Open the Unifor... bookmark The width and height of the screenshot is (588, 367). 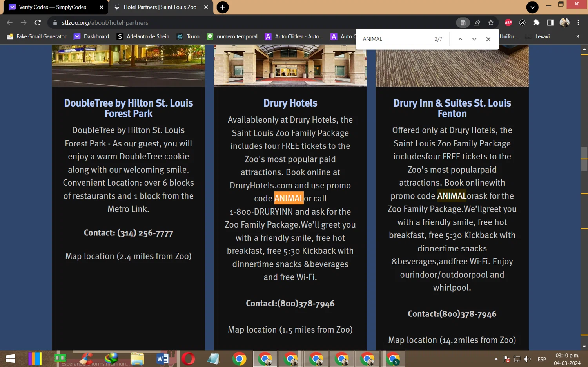coord(509,36)
